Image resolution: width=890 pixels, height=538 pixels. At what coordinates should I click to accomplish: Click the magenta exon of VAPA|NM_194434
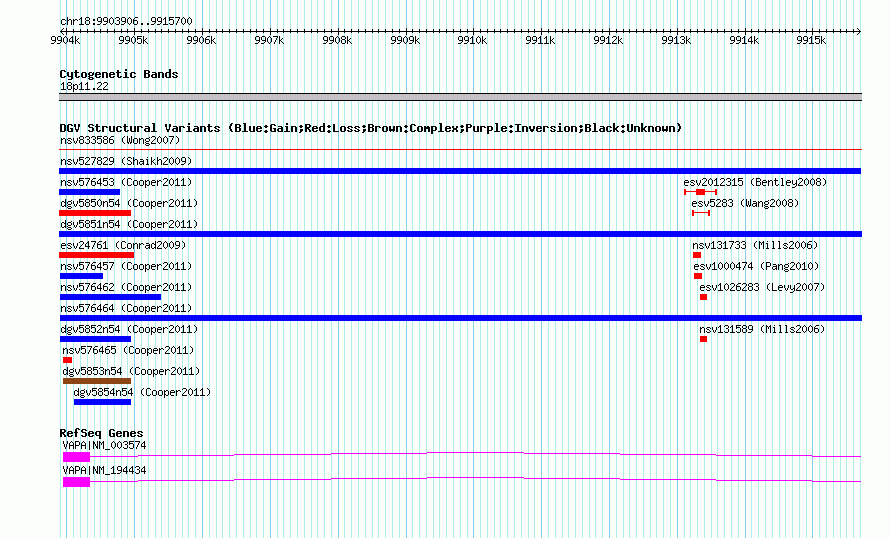[x=77, y=482]
